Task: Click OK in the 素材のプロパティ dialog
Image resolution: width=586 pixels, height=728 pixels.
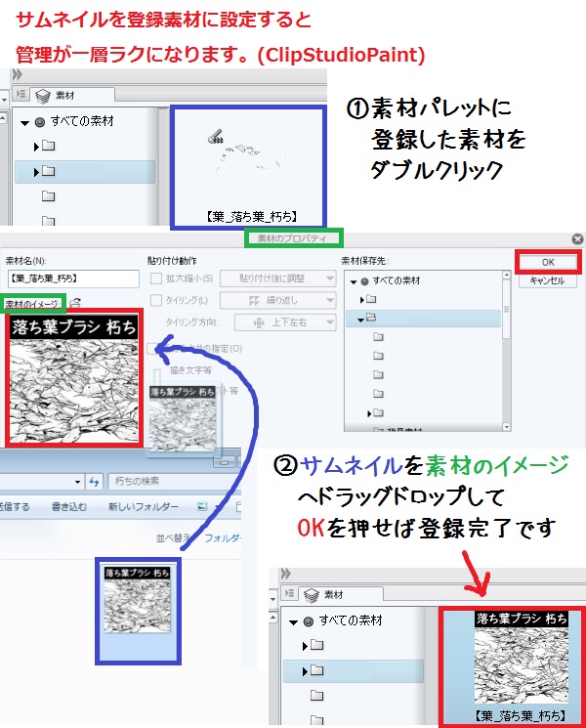Action: click(x=548, y=262)
